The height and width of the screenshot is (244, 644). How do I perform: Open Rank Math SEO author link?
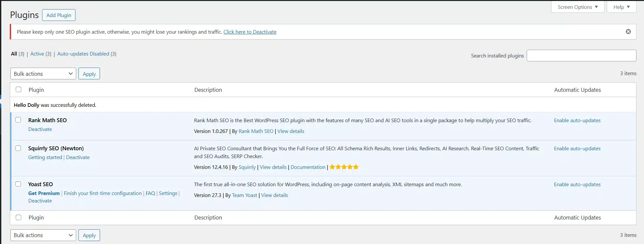point(256,131)
